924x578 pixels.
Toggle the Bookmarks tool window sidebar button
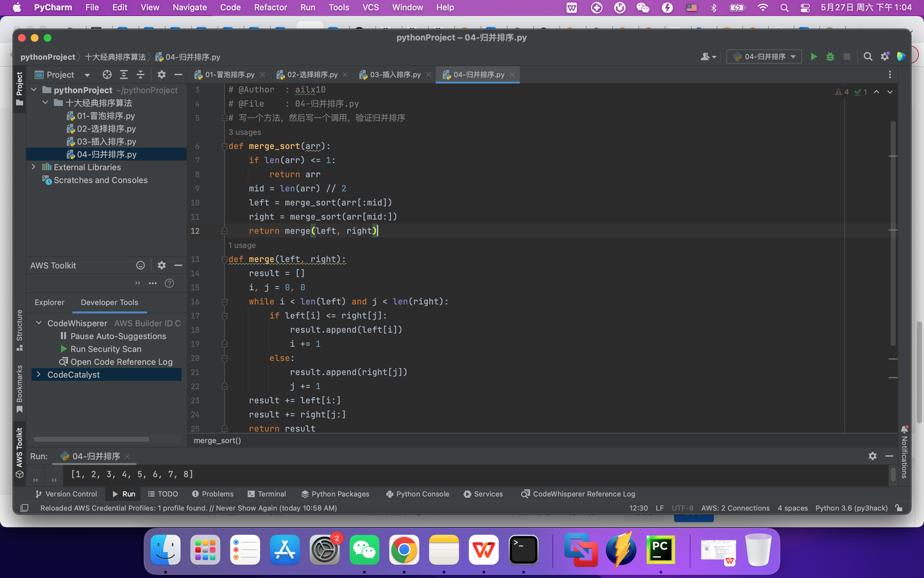coord(19,389)
